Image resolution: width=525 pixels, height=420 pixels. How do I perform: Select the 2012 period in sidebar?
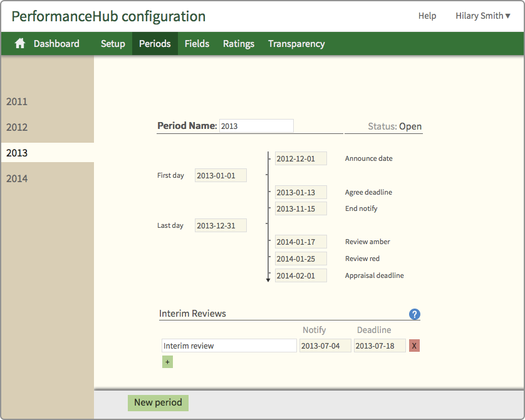click(x=48, y=128)
